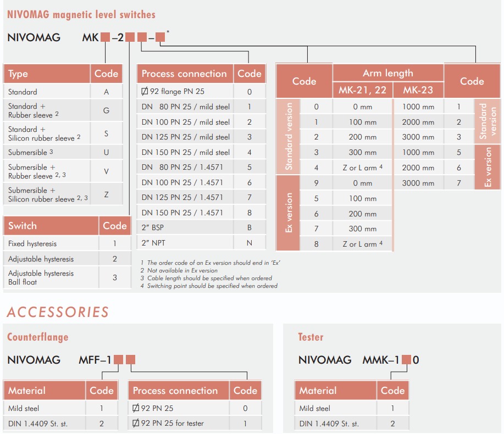The image size is (504, 434).
Task: Select the first orange code box after MFF–1
Action: (118, 360)
